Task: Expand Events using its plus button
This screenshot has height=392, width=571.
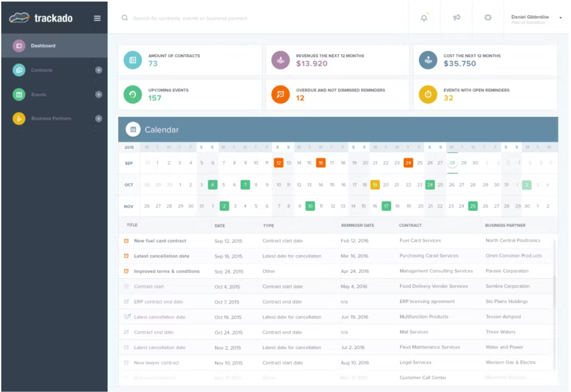Action: [x=99, y=94]
